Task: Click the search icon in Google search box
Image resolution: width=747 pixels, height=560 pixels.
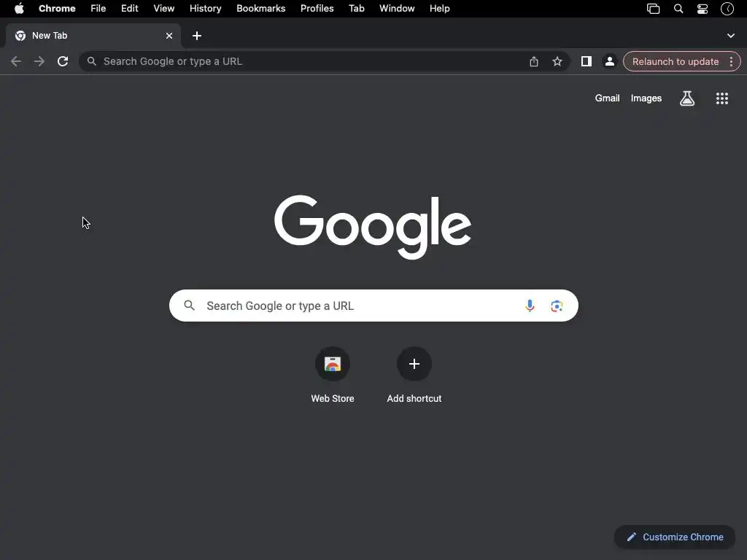Action: pyautogui.click(x=189, y=306)
